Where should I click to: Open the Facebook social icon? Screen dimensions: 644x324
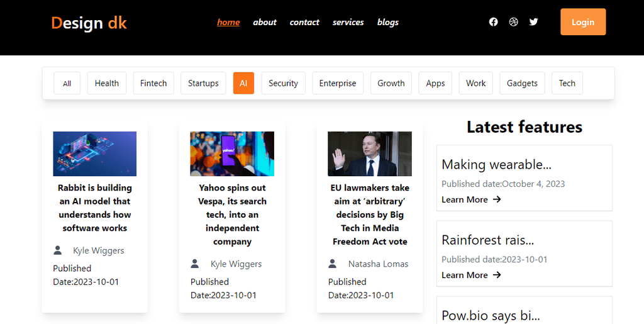tap(493, 22)
